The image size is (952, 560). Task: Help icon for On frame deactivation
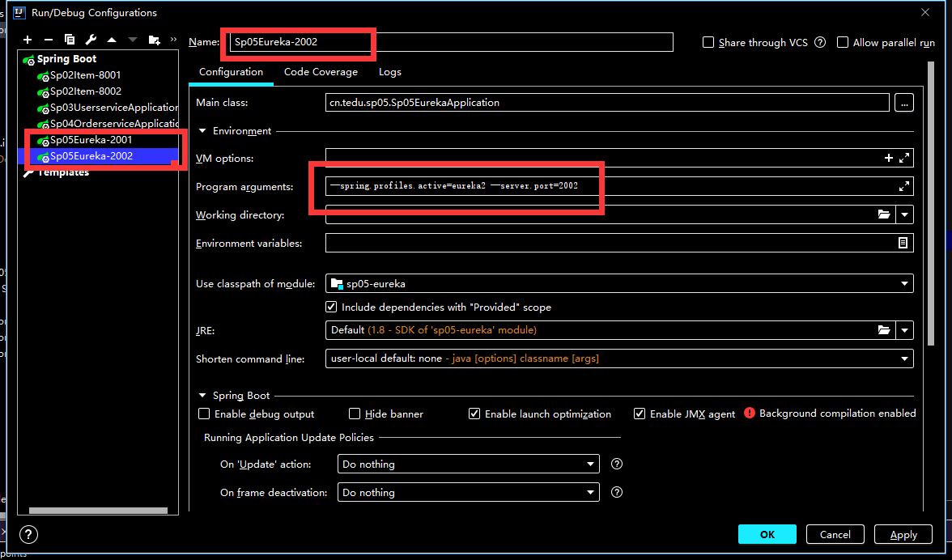coord(617,492)
